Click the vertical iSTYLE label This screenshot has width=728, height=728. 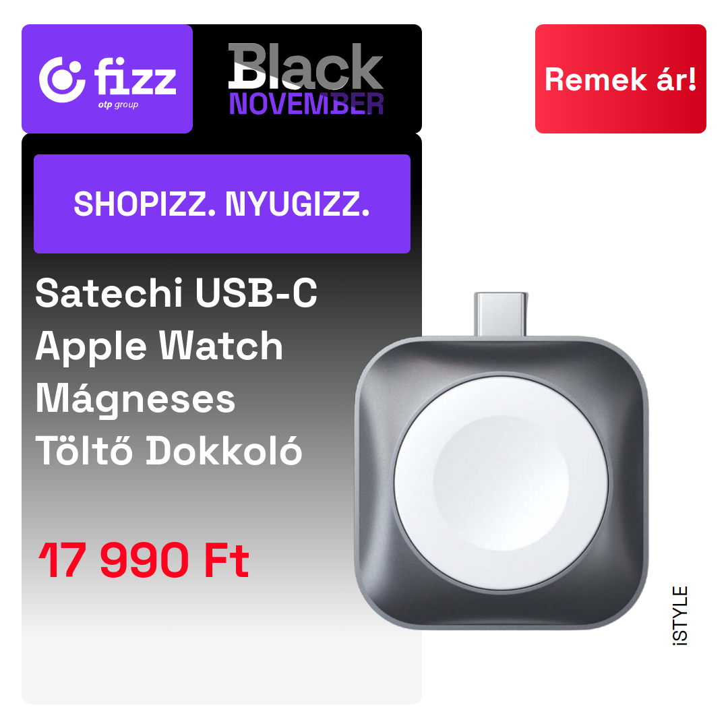click(680, 615)
